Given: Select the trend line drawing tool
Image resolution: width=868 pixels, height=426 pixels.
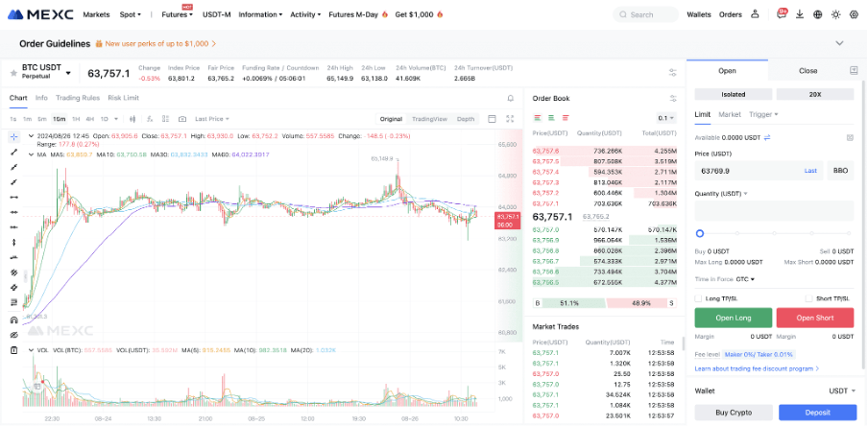Looking at the screenshot, I should [x=13, y=152].
